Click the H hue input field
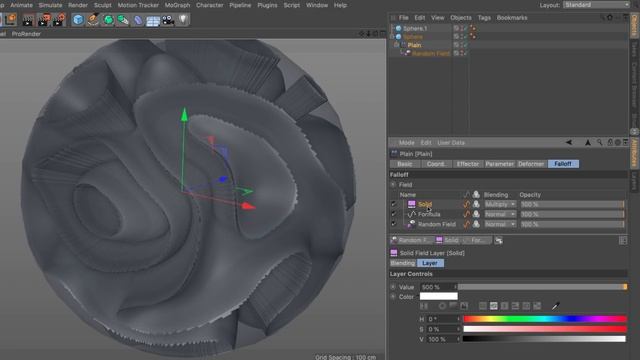The width and height of the screenshot is (640, 360). point(443,319)
